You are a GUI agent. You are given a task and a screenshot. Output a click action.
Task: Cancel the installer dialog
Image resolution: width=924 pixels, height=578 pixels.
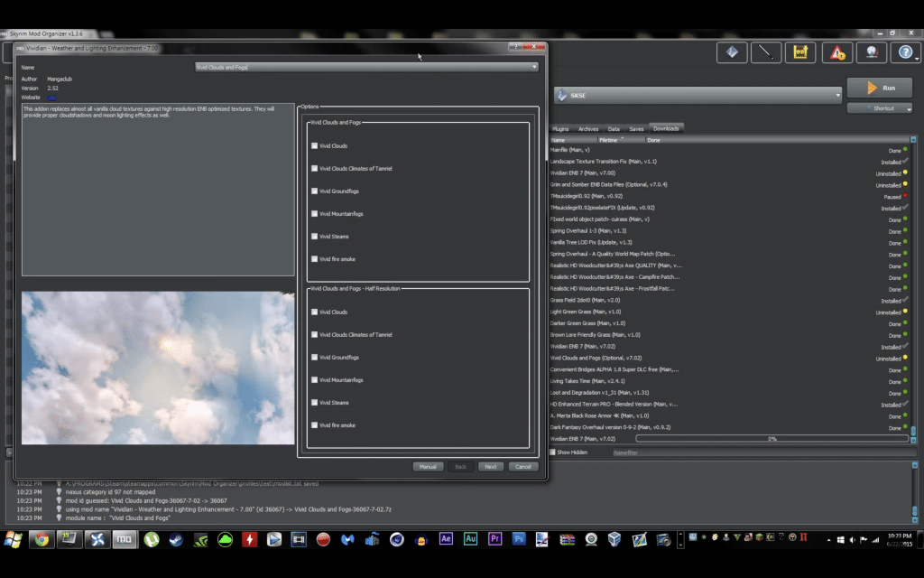click(x=522, y=467)
